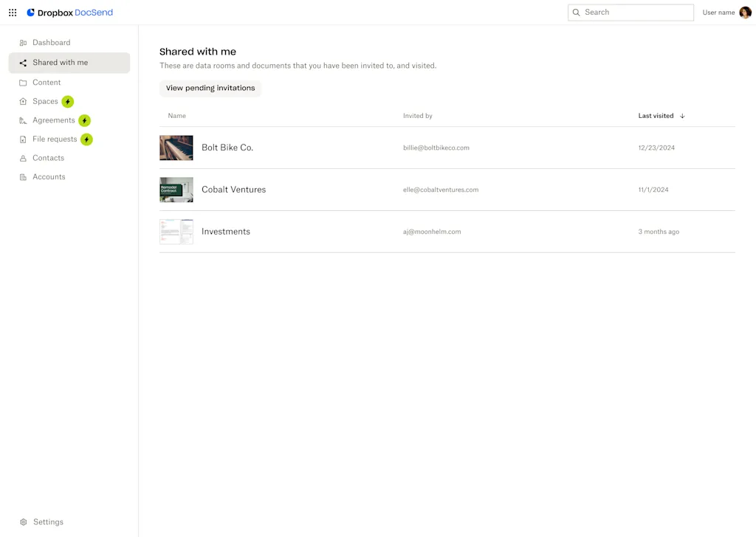Screen dimensions: 756x537
Task: Open Settings with the gear icon
Action: coord(24,522)
